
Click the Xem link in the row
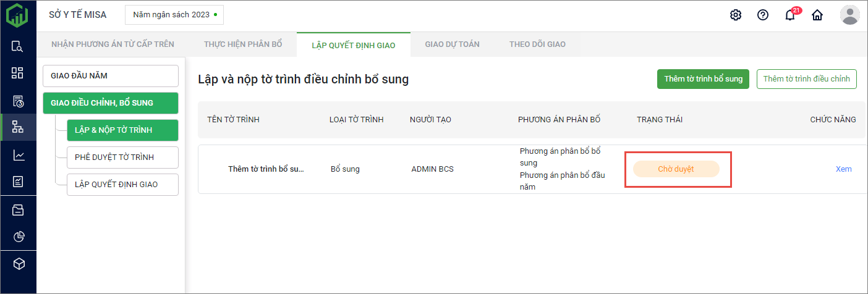point(843,169)
